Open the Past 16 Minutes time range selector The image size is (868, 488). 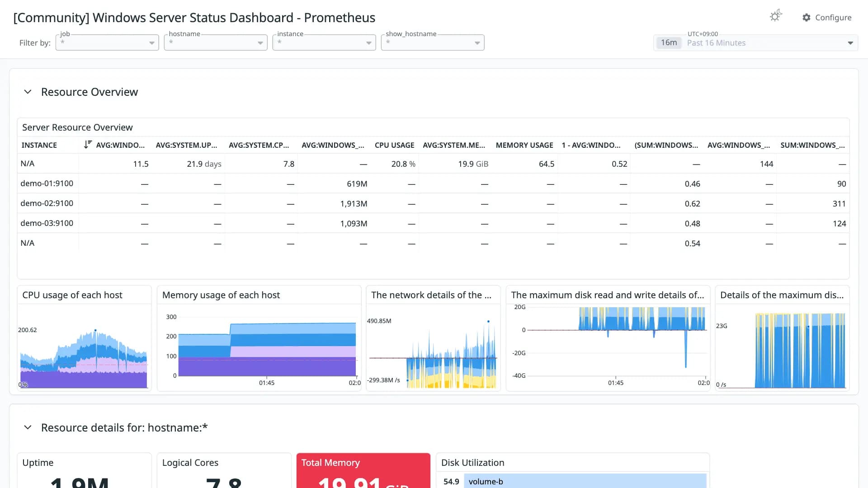pyautogui.click(x=755, y=43)
